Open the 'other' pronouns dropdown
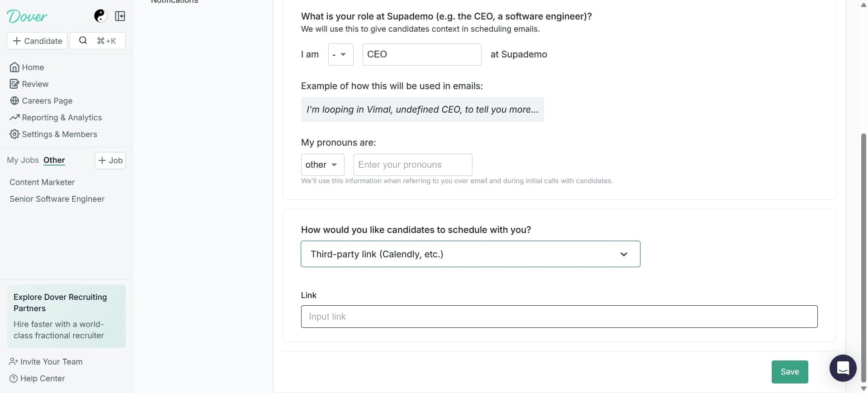This screenshot has height=393, width=868. (x=322, y=165)
